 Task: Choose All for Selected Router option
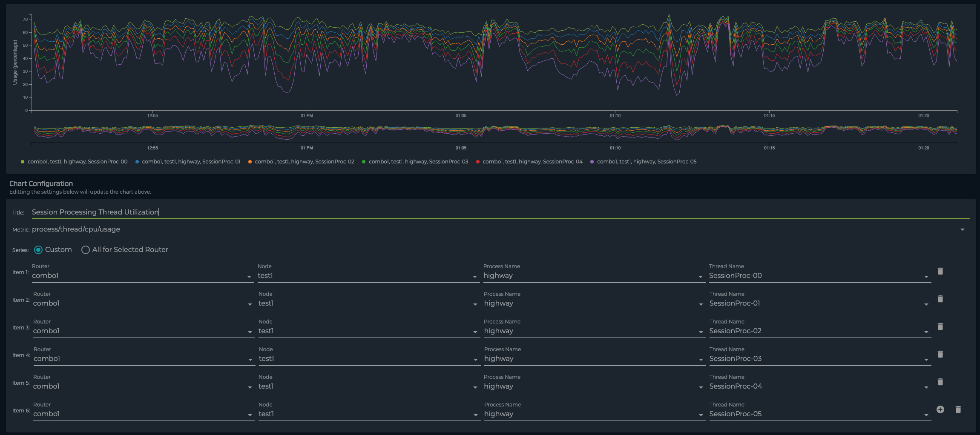pos(86,250)
